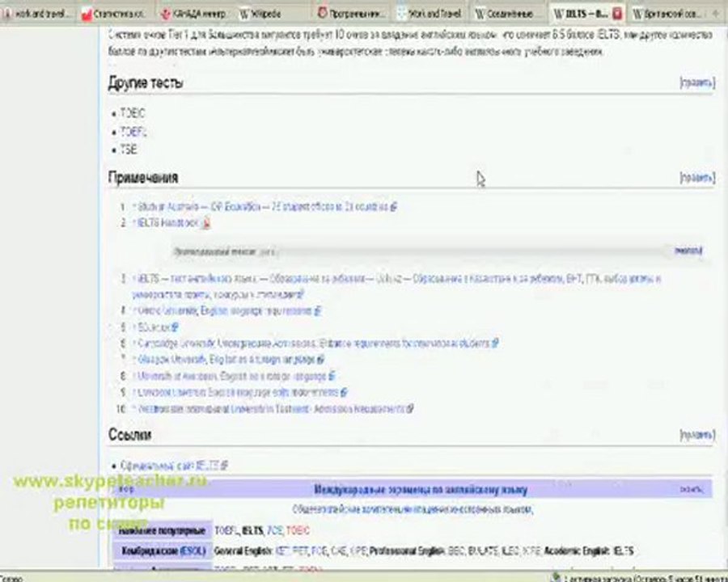This screenshot has width=728, height=582.
Task: Open the official IELTS site link in Ссылки
Action: point(170,465)
